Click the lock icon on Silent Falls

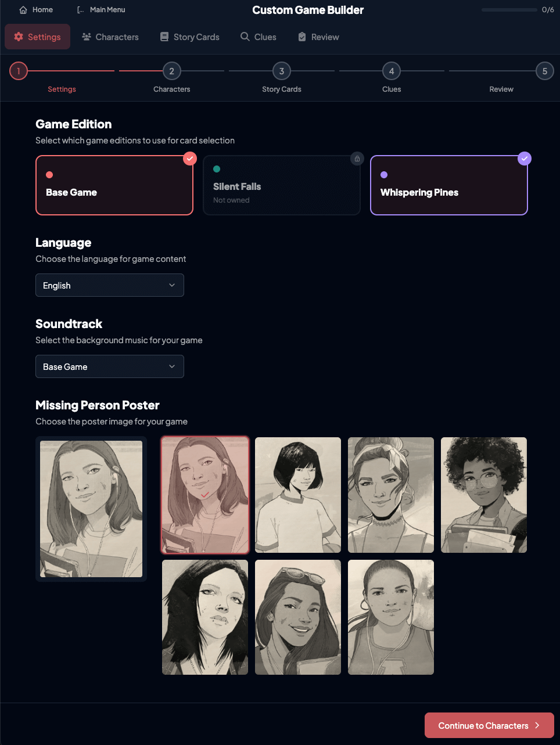(x=357, y=159)
